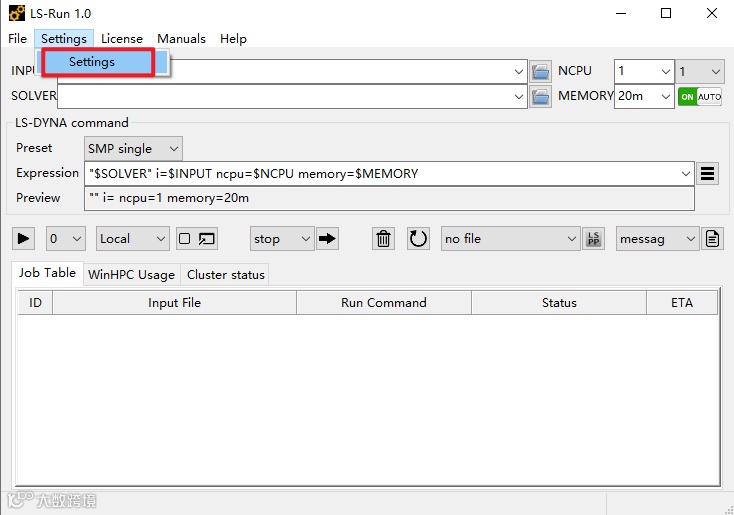Open the Local host dropdown
Viewport: 734px width, 515px height.
coord(132,239)
